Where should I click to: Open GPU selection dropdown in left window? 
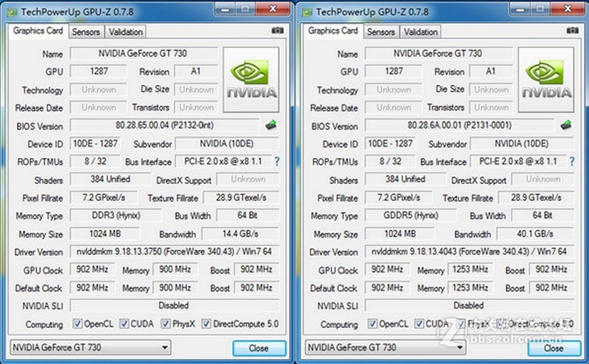pos(90,348)
